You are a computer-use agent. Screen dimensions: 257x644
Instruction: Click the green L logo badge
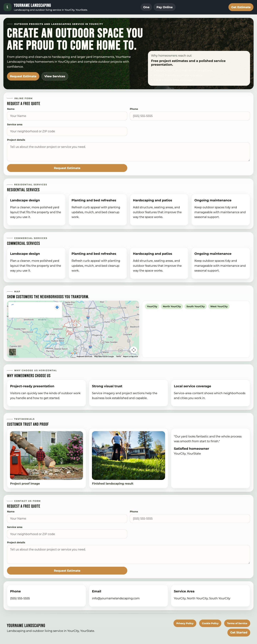tap(7, 7)
